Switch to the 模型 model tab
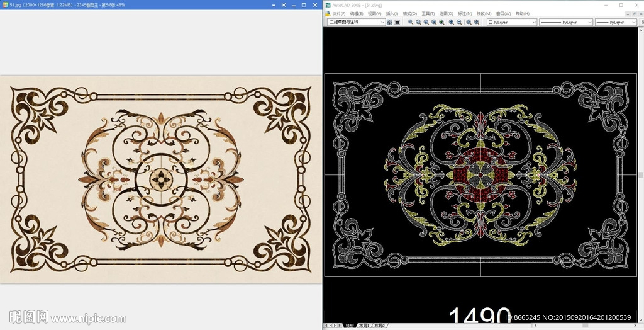 350,326
